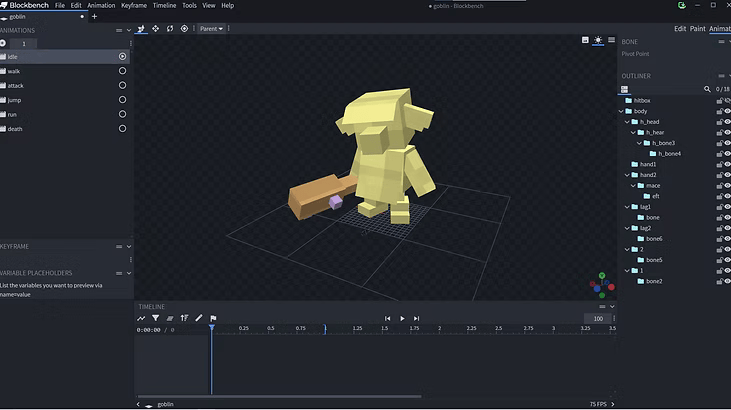Play the idle animation
Image resolution: width=731 pixels, height=410 pixels.
click(402, 319)
